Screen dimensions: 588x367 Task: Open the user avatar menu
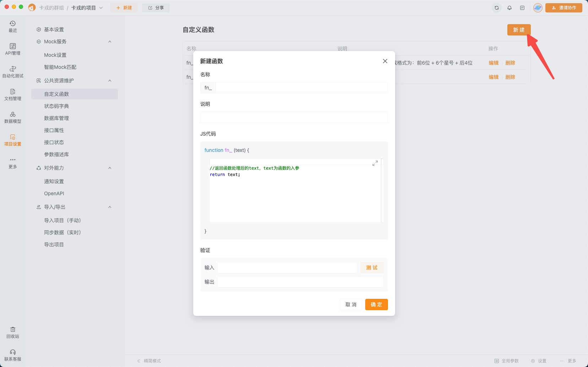click(x=538, y=8)
